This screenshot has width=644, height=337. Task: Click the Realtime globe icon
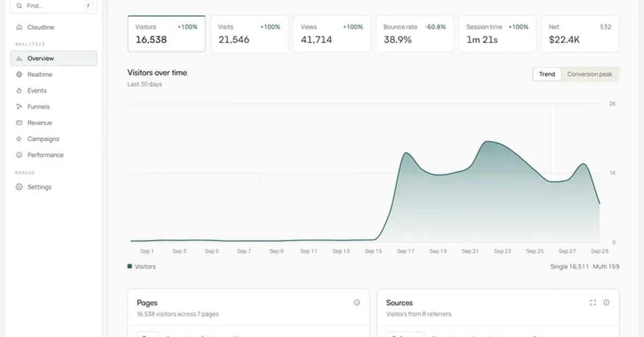point(19,75)
